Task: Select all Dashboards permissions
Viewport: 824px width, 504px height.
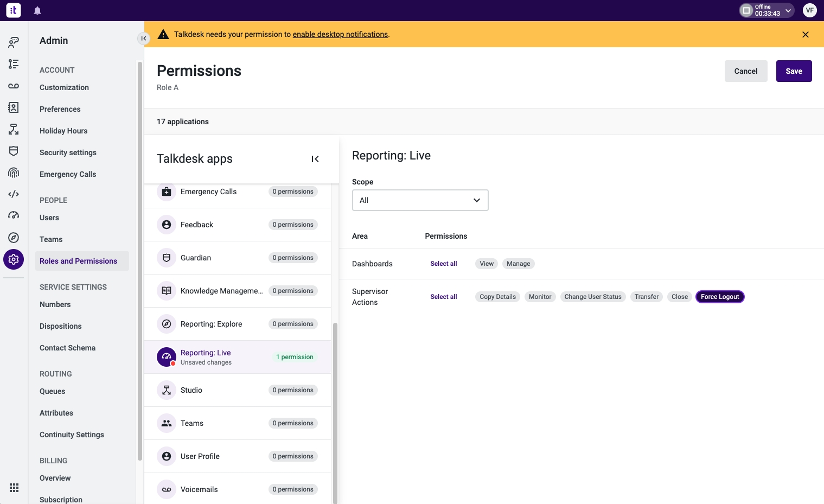Action: 444,264
